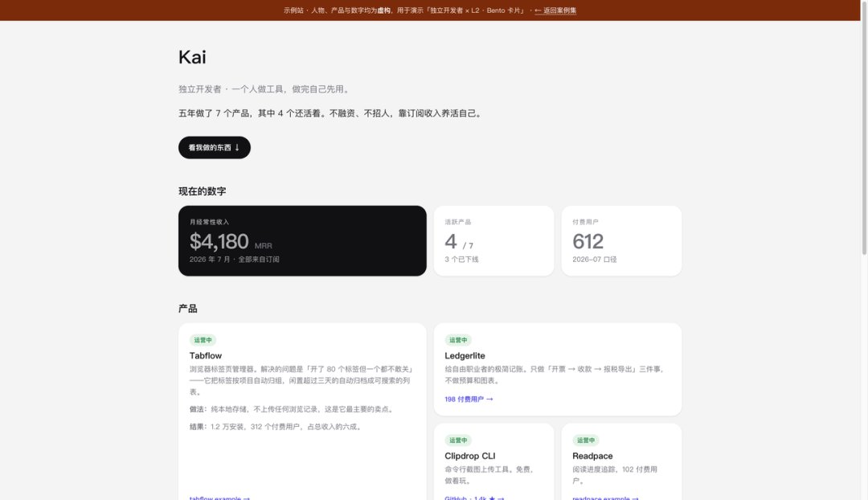
Task: Open the readpace.example link
Action: click(605, 498)
